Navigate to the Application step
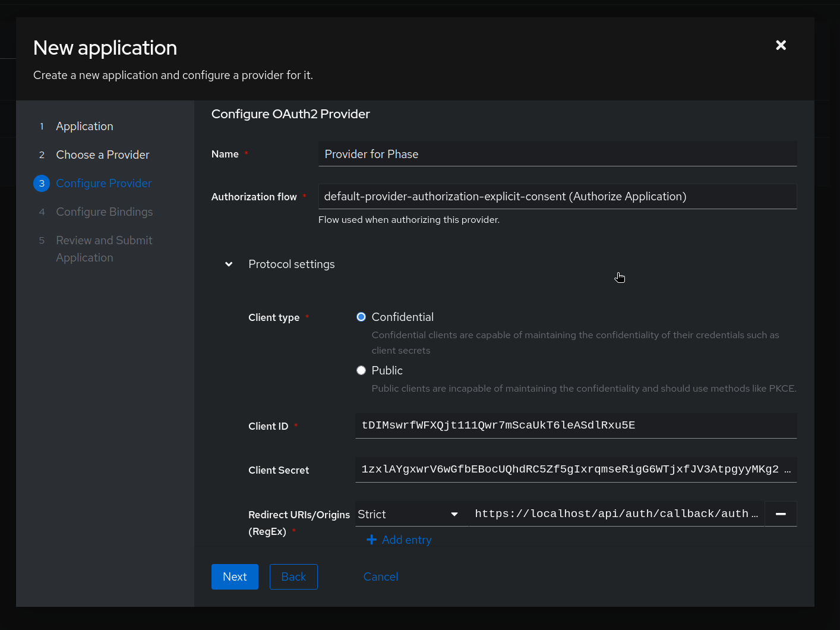 point(84,126)
